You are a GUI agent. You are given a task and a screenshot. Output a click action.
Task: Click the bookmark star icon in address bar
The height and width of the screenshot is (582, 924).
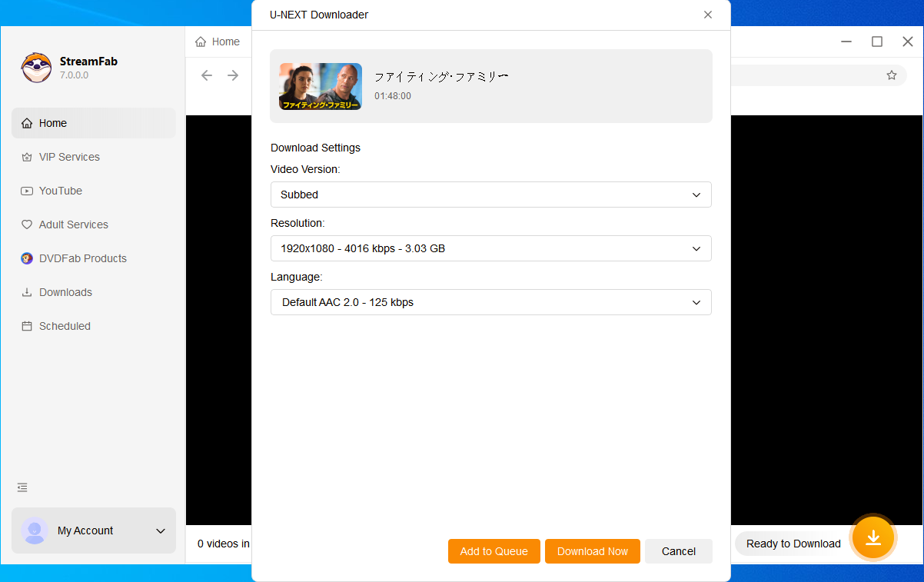point(891,75)
